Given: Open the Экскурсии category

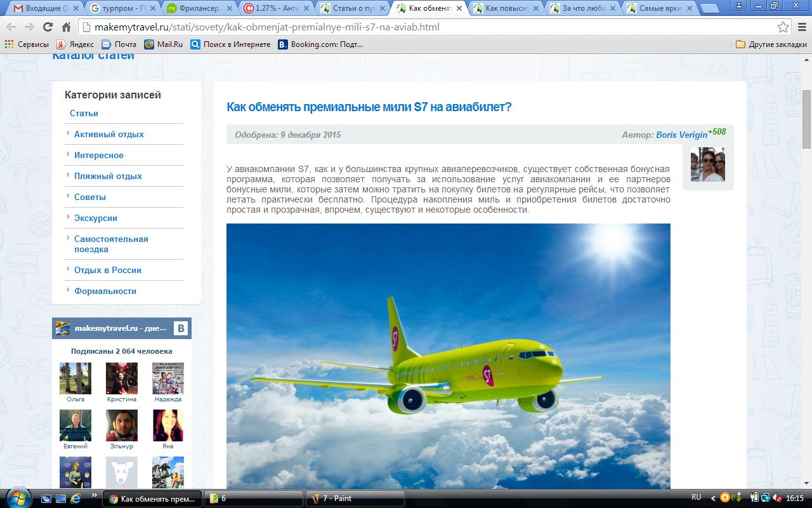Looking at the screenshot, I should (x=96, y=218).
